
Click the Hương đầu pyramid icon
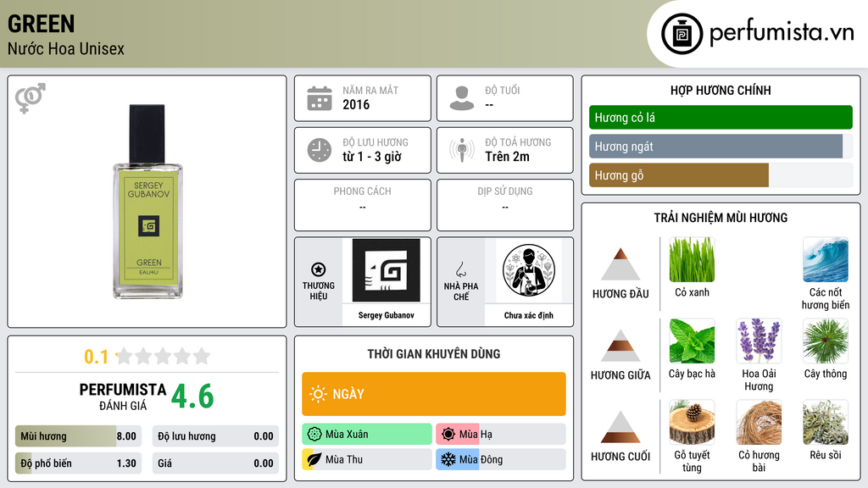point(620,264)
